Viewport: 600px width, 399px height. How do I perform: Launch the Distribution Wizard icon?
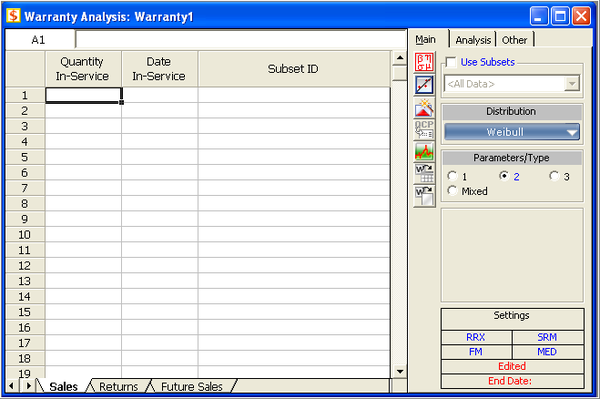click(424, 107)
